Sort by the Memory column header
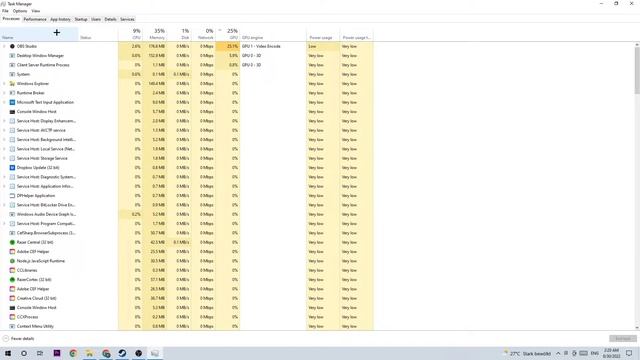The width and height of the screenshot is (640, 360). click(x=155, y=34)
